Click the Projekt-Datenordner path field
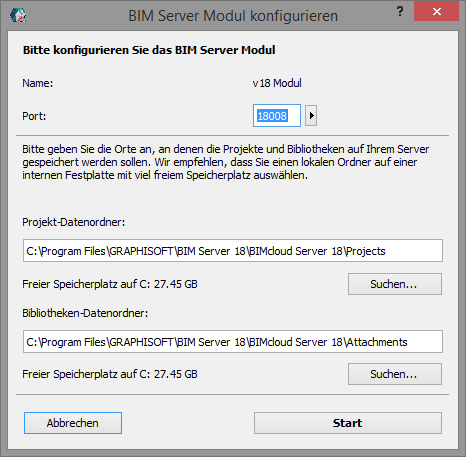 pyautogui.click(x=233, y=250)
